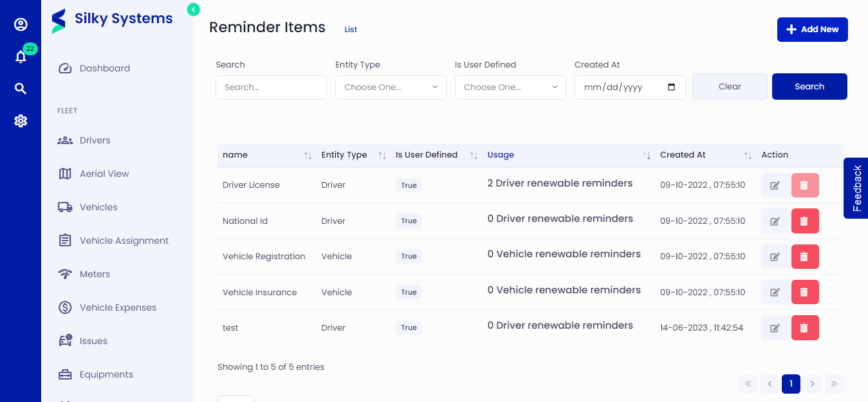Image resolution: width=868 pixels, height=402 pixels.
Task: Open the Dashboard menu item
Action: point(104,68)
